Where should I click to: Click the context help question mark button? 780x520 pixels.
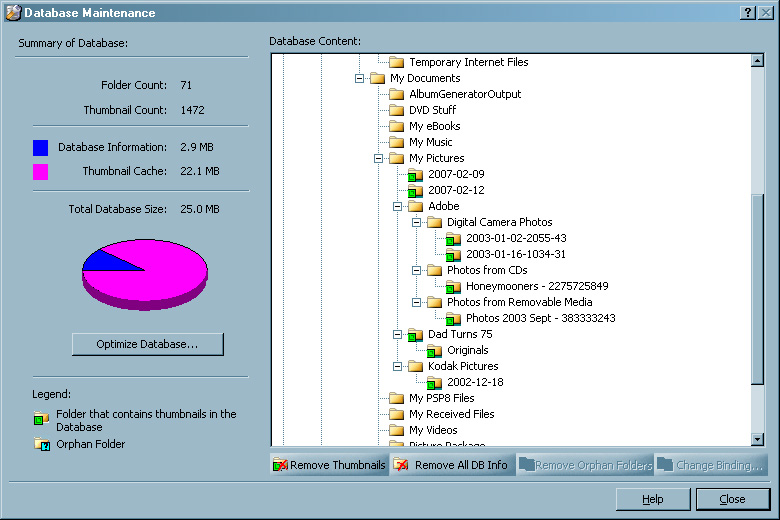(x=747, y=12)
